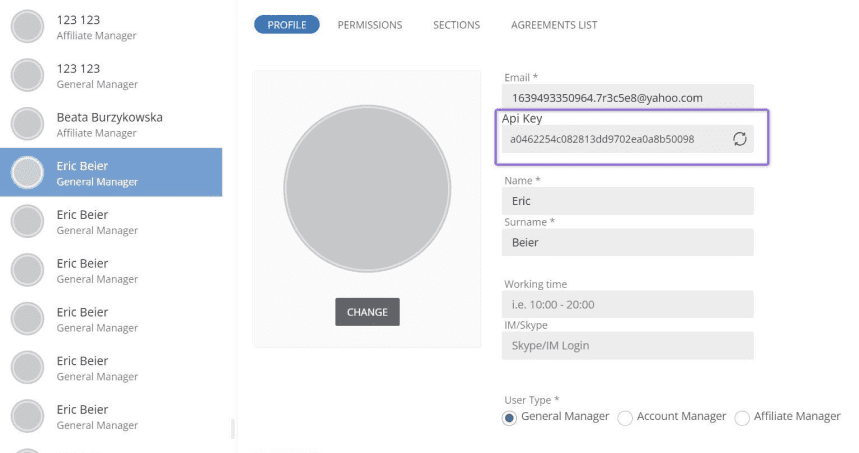Click the user list scrollbar handle
The image size is (859, 453).
[x=233, y=429]
